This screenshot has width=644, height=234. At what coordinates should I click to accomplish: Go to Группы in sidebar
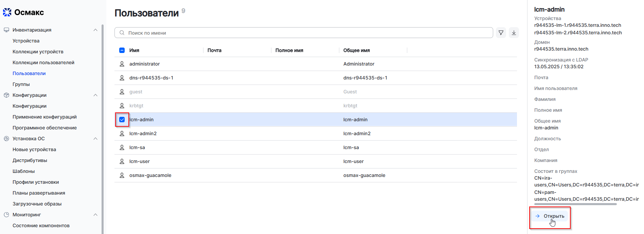coord(21,84)
